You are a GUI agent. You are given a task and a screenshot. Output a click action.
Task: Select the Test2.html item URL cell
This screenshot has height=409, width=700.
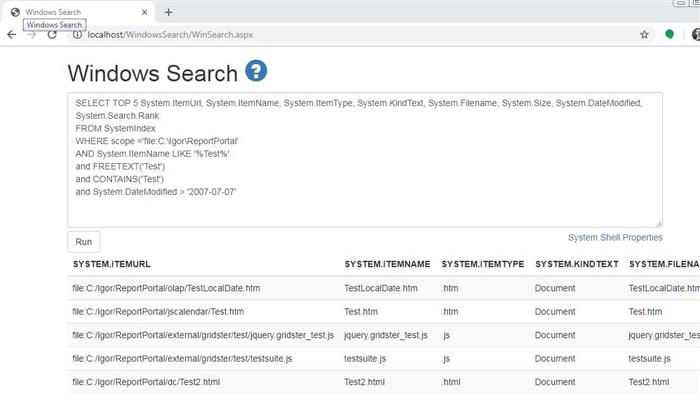pos(146,382)
